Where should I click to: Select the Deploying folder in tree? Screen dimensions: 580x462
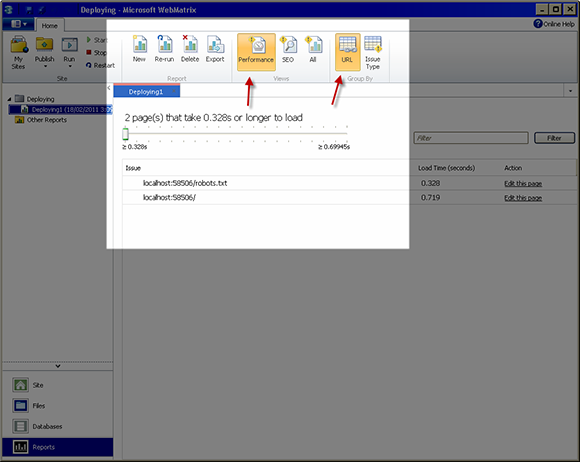(35, 99)
